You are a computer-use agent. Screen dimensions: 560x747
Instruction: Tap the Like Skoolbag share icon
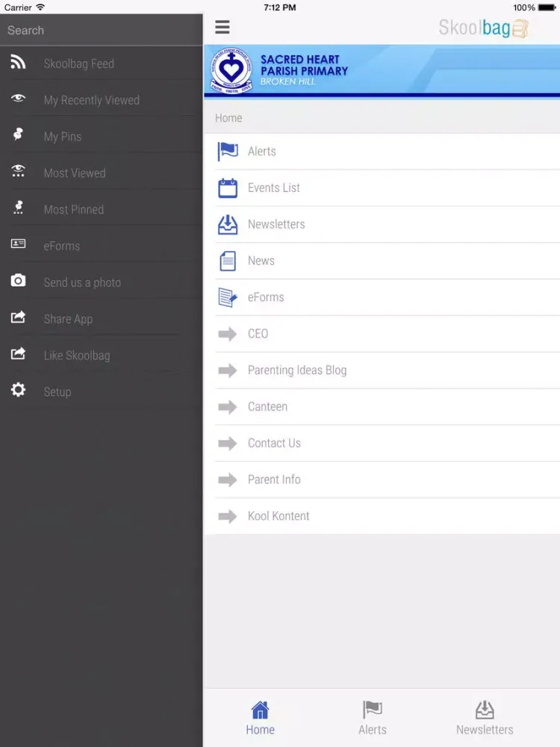coord(18,353)
